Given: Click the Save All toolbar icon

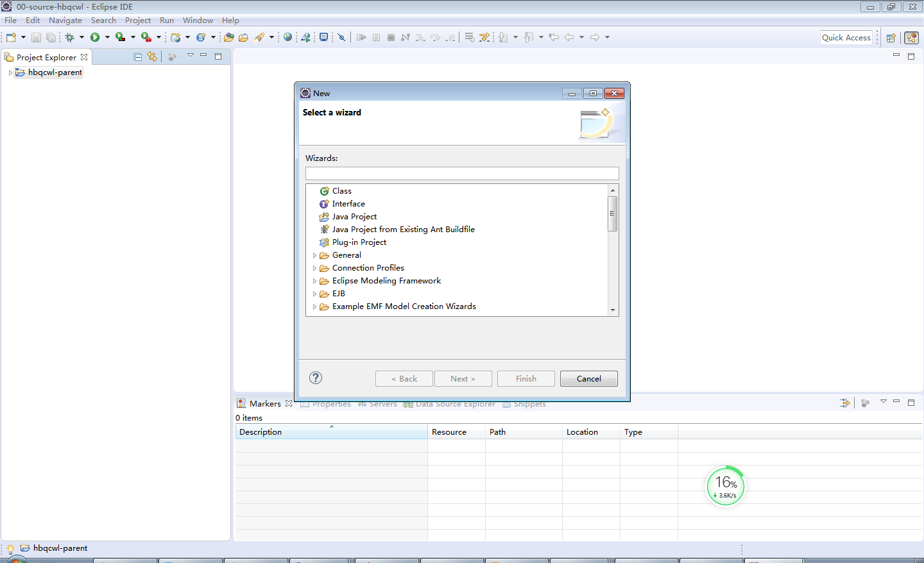Looking at the screenshot, I should click(51, 37).
